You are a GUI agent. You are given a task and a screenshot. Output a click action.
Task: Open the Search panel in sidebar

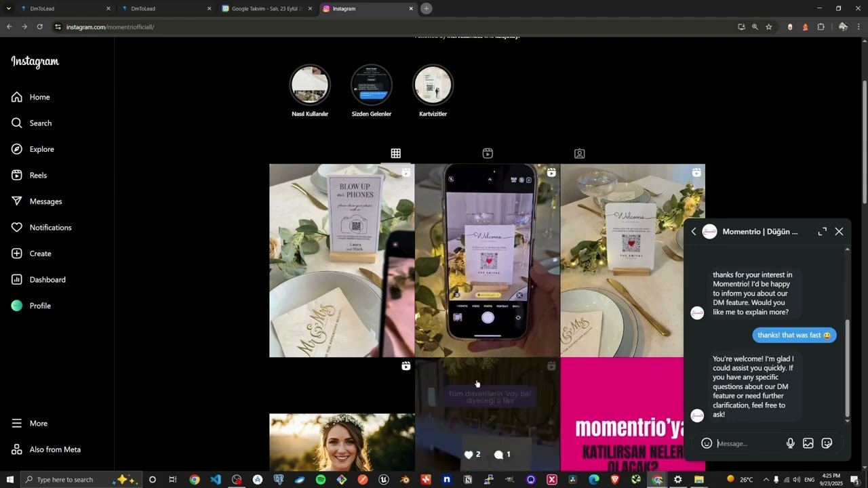point(31,123)
